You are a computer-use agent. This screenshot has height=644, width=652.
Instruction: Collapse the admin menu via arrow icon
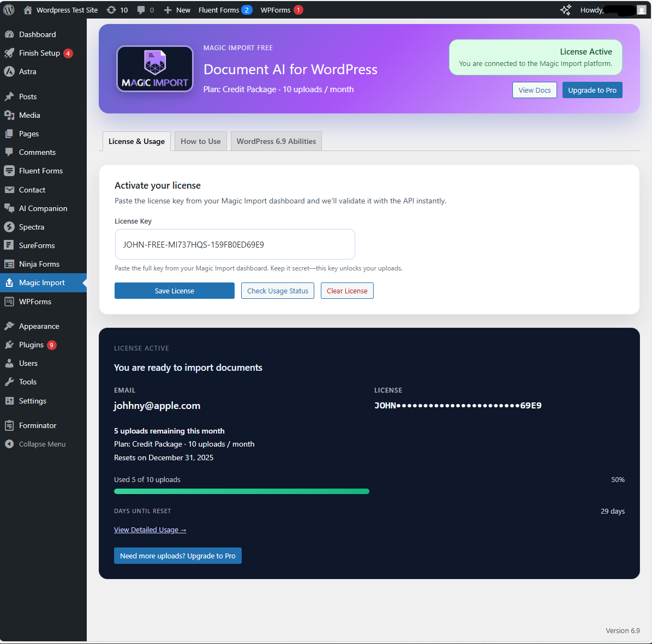pyautogui.click(x=9, y=444)
